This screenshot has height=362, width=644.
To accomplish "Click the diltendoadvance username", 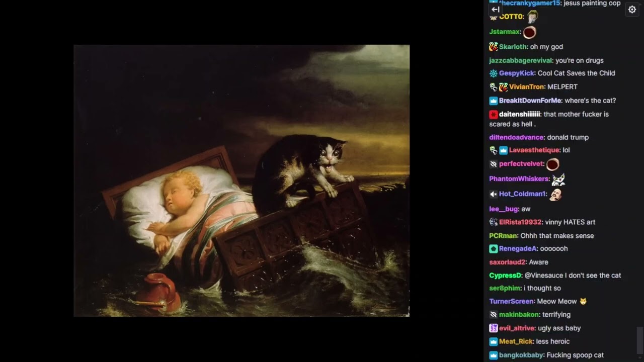I will [517, 137].
